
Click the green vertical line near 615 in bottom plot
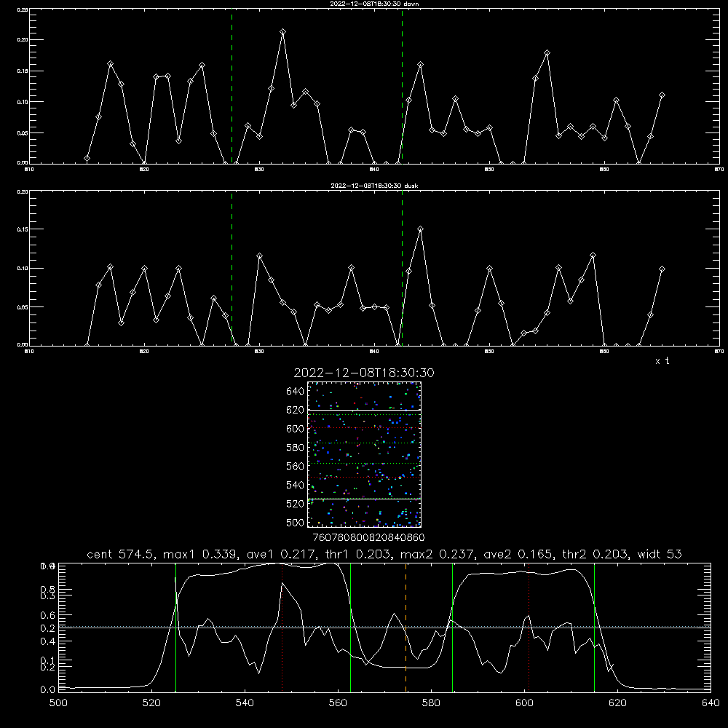coord(594,628)
